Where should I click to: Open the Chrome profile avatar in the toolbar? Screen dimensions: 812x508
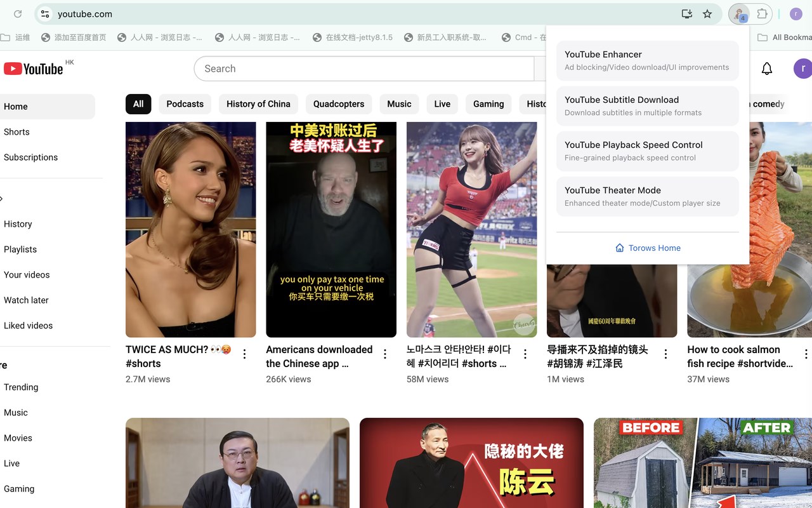coord(796,14)
